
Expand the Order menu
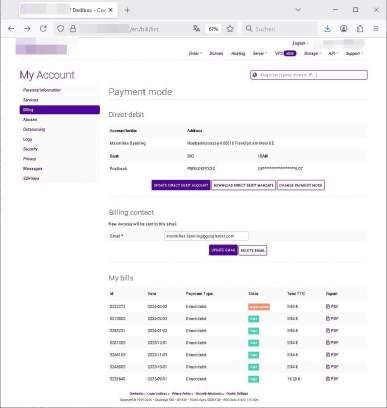pos(195,53)
